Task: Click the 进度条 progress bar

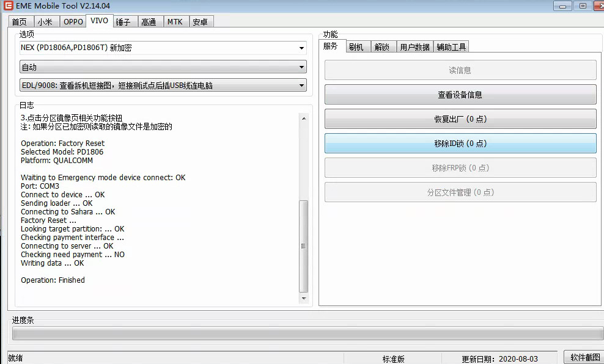Action: pyautogui.click(x=308, y=333)
